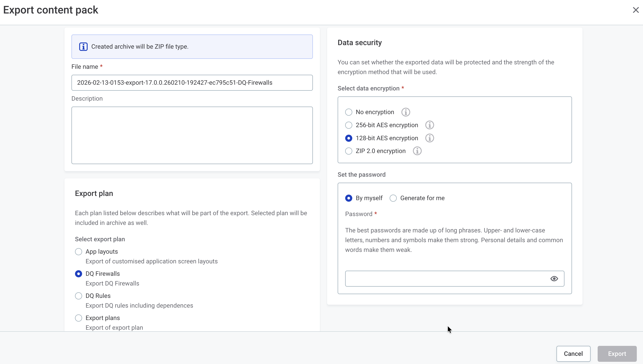Click info icon beside 128-bit AES encryption
Image resolution: width=643 pixels, height=364 pixels.
[x=429, y=138]
